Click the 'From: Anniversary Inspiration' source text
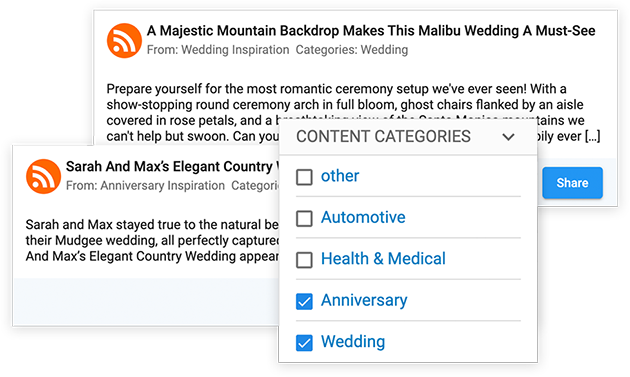This screenshot has height=377, width=630. 145,186
